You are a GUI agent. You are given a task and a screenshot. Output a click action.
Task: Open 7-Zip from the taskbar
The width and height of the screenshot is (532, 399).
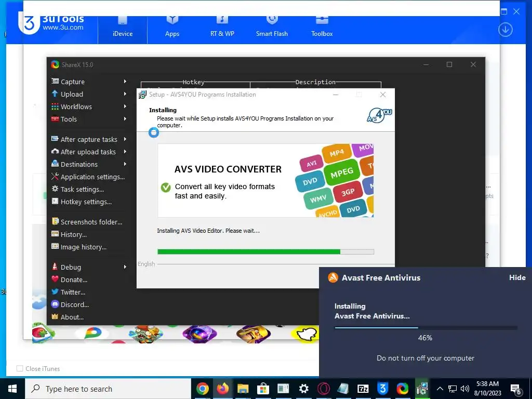point(363,389)
